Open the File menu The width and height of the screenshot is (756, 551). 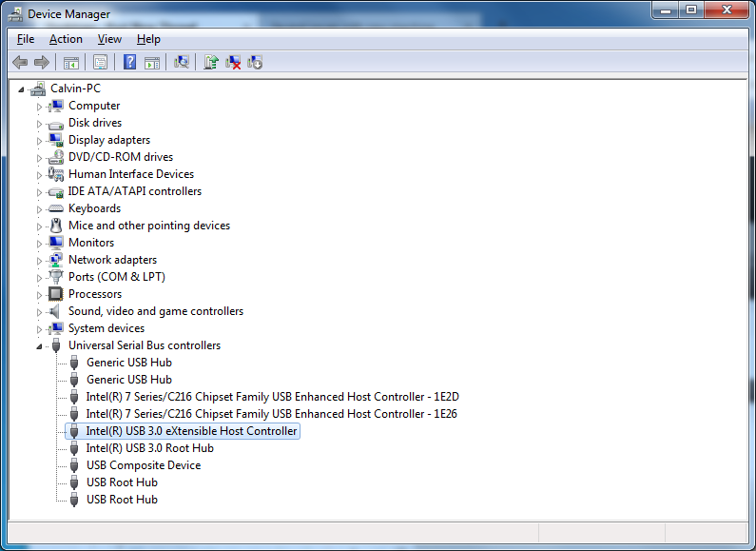[x=26, y=39]
